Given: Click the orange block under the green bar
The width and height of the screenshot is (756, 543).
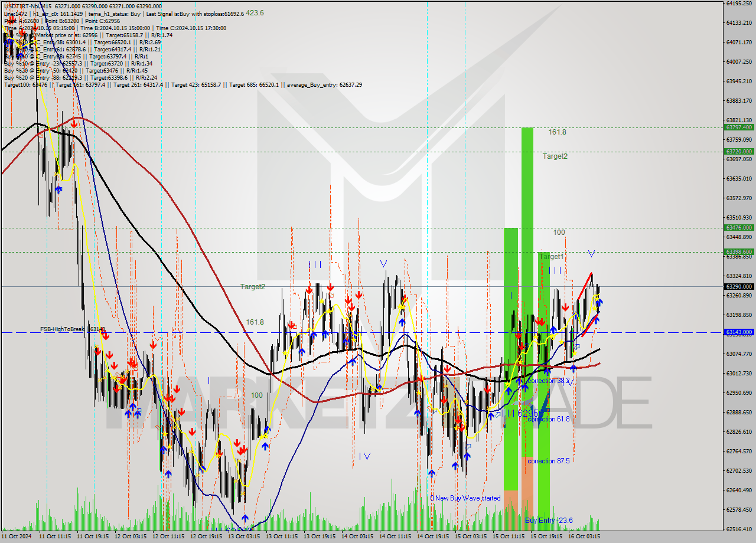Looking at the screenshot, I should pyautogui.click(x=527, y=493).
